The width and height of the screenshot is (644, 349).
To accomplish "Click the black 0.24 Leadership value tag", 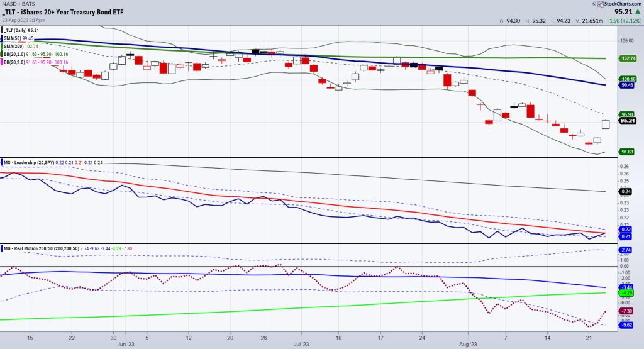I will [626, 191].
